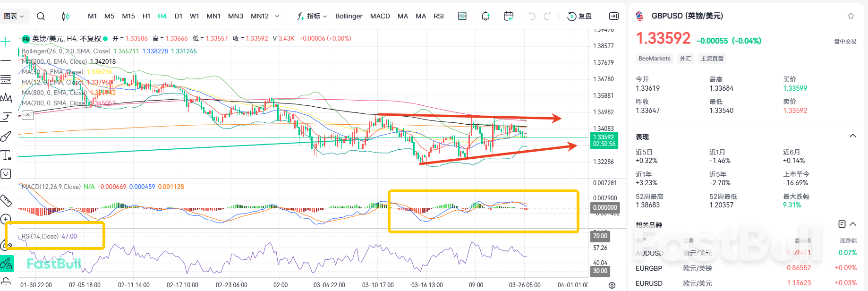The width and height of the screenshot is (868, 291).
Task: Open chart settings gear icon
Action: [612, 285]
